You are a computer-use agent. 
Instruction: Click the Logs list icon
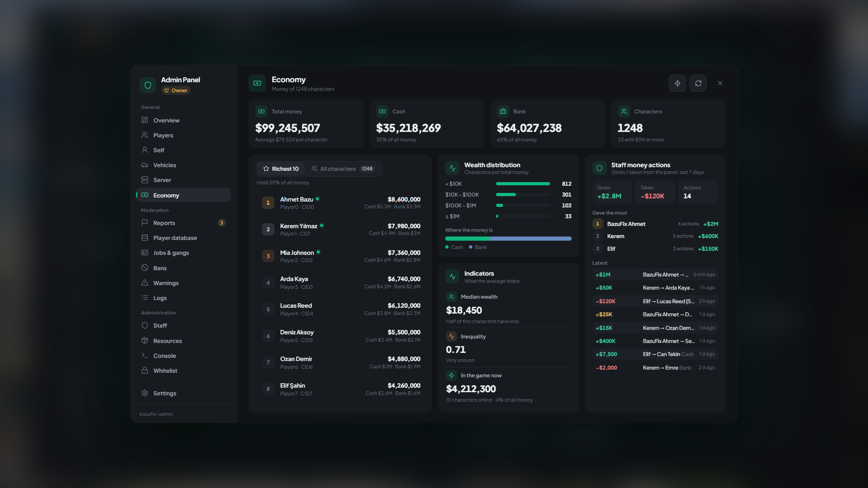(x=145, y=298)
